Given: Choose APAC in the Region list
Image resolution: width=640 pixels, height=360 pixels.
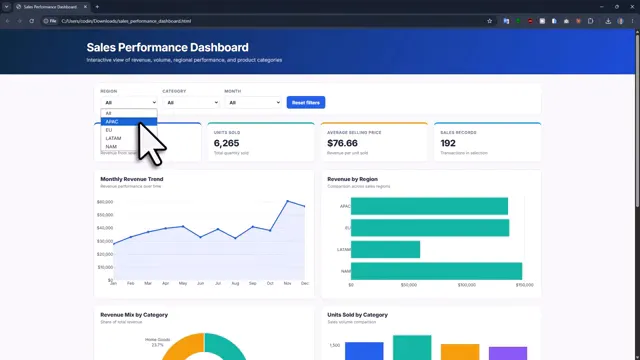Looking at the screenshot, I should click(x=129, y=122).
